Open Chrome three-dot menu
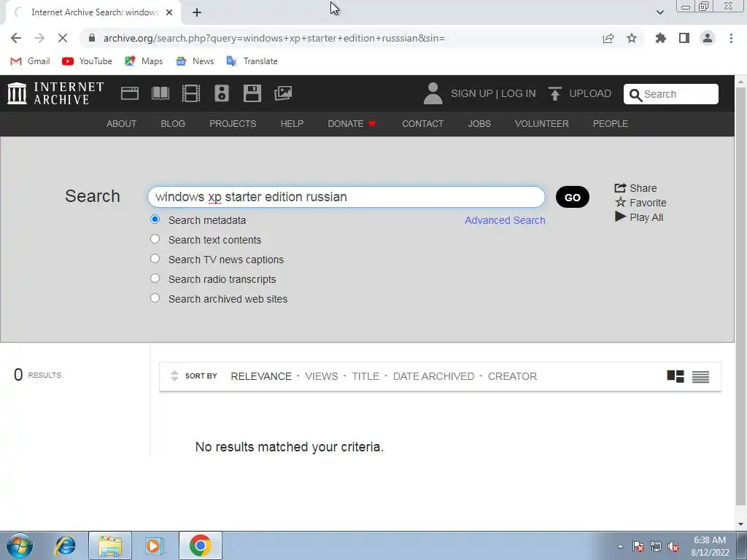The width and height of the screenshot is (747, 560). pos(731,38)
